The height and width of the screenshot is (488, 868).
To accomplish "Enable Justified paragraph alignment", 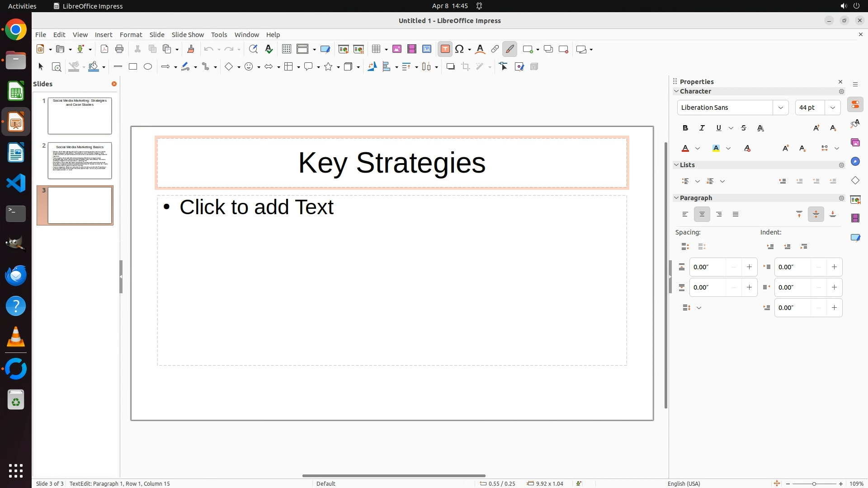I will pyautogui.click(x=736, y=215).
